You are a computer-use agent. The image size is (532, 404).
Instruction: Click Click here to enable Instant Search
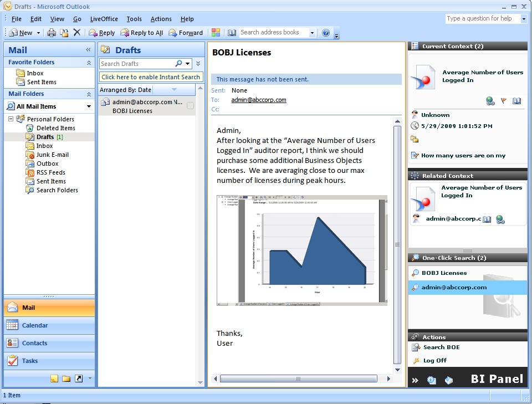[x=151, y=77]
